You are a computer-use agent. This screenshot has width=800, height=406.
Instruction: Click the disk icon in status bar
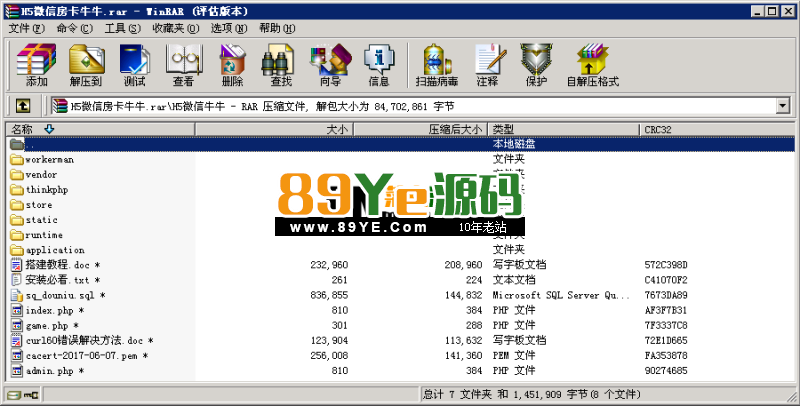click(x=15, y=395)
